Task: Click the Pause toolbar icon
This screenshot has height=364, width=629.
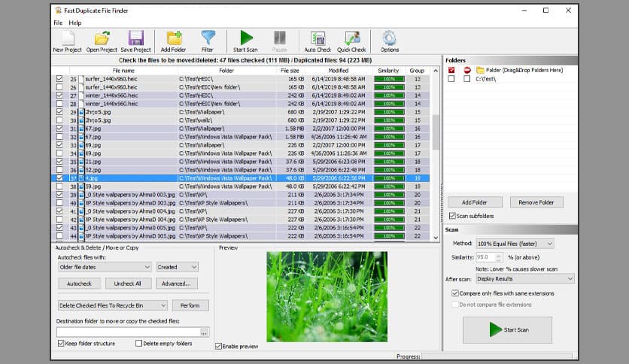Action: pyautogui.click(x=280, y=38)
